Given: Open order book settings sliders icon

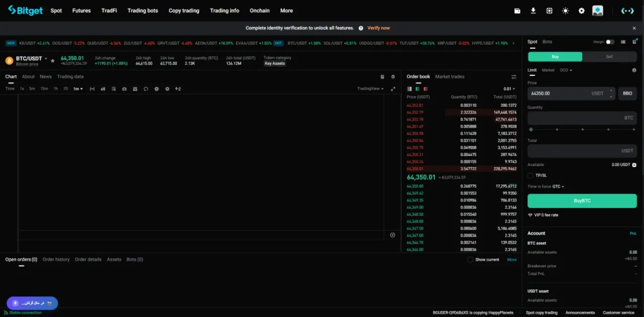Looking at the screenshot, I should [514, 77].
